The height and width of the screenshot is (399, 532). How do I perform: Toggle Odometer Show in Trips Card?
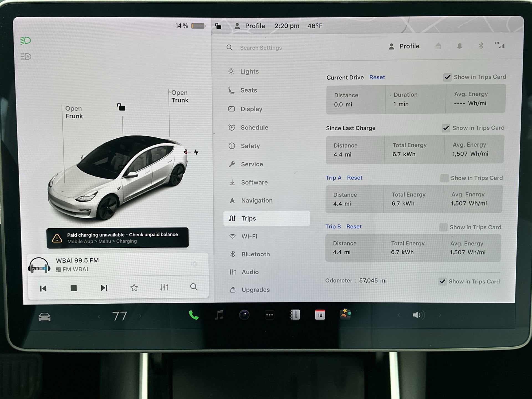(443, 282)
